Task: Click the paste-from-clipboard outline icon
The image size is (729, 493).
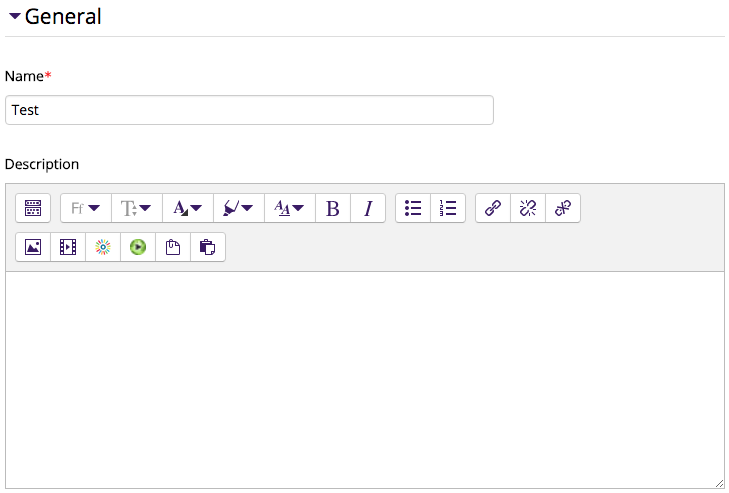Action: pos(172,247)
